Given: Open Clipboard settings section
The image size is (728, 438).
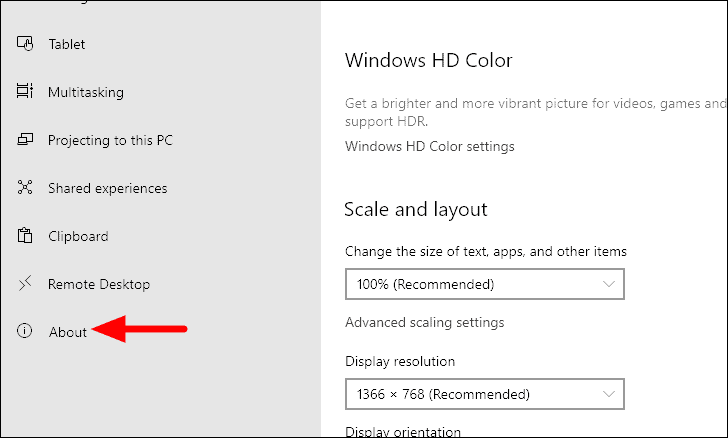Looking at the screenshot, I should click(x=78, y=236).
